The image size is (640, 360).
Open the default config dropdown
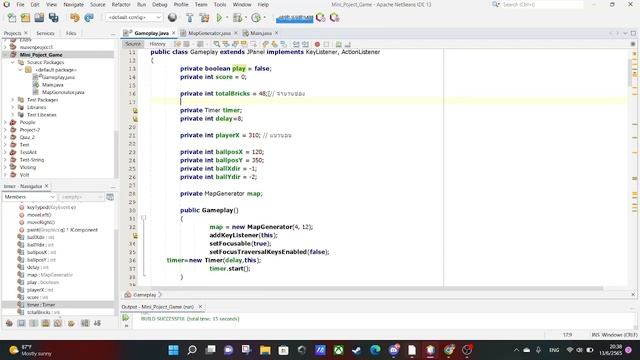coord(133,18)
